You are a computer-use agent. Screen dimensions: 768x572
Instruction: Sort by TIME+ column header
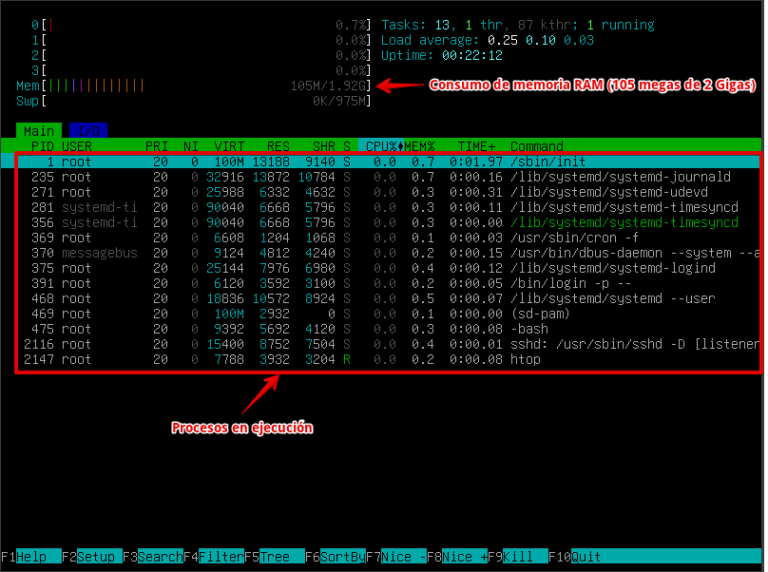[x=476, y=146]
